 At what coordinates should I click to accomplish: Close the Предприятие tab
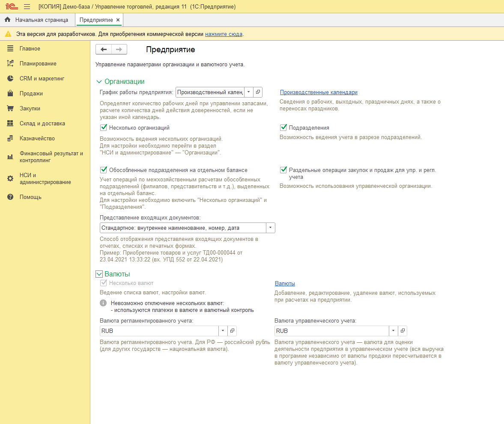pos(118,20)
